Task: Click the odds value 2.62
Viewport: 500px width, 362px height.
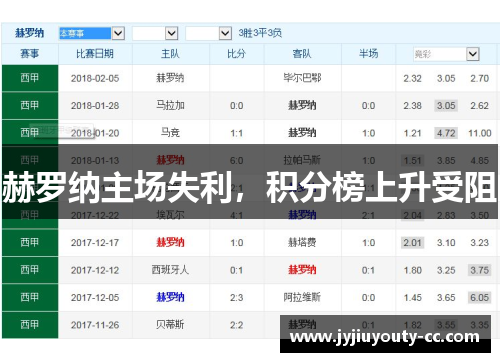Action: [x=480, y=106]
